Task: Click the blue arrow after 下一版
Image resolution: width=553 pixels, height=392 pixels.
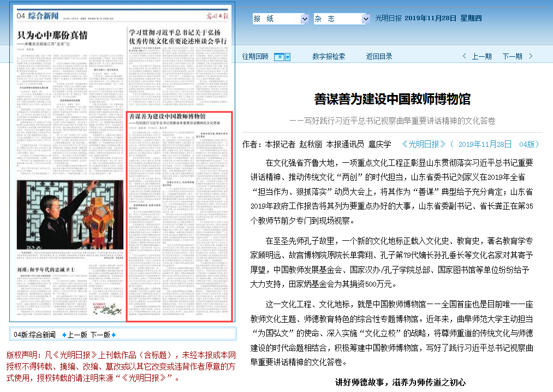Action: click(114, 335)
